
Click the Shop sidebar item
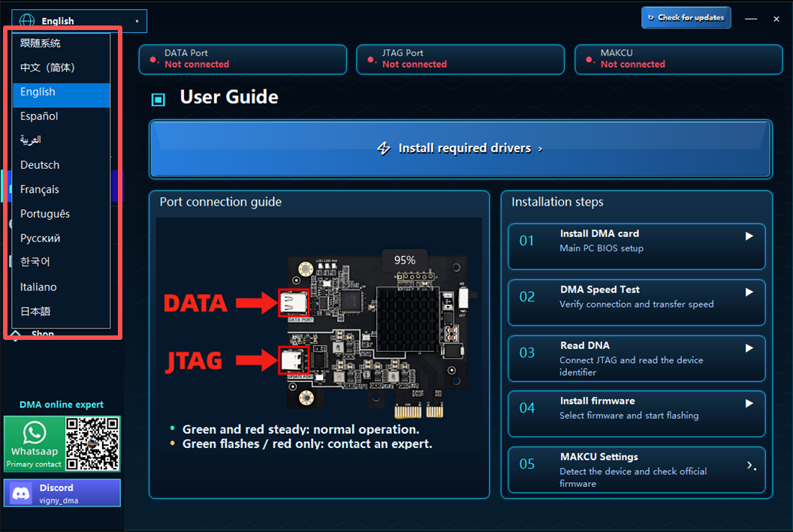(43, 334)
